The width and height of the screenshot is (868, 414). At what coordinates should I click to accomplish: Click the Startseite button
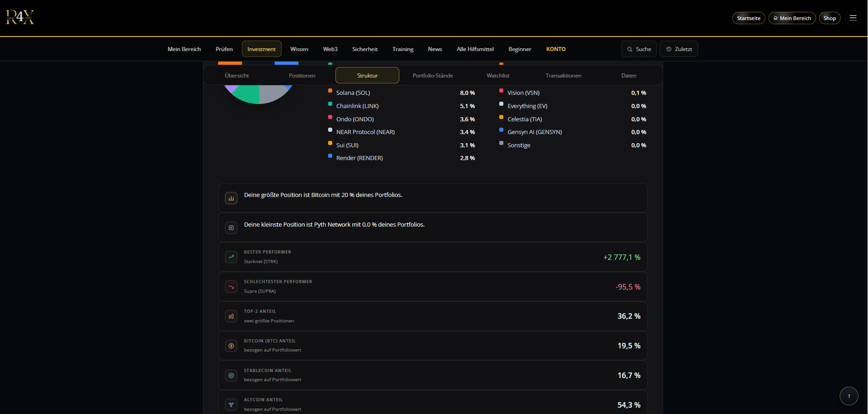pos(748,18)
